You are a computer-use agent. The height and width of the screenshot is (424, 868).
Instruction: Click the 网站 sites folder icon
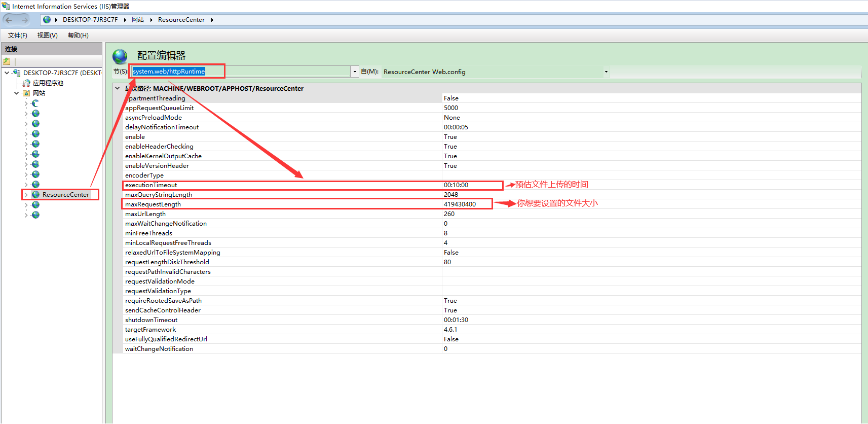click(26, 93)
